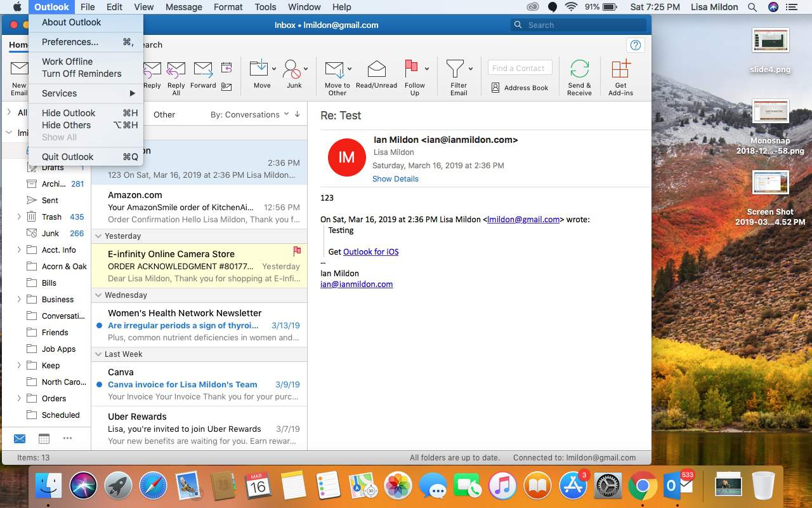The image size is (812, 508).
Task: Open Spotlight search in menu bar
Action: 752,7
